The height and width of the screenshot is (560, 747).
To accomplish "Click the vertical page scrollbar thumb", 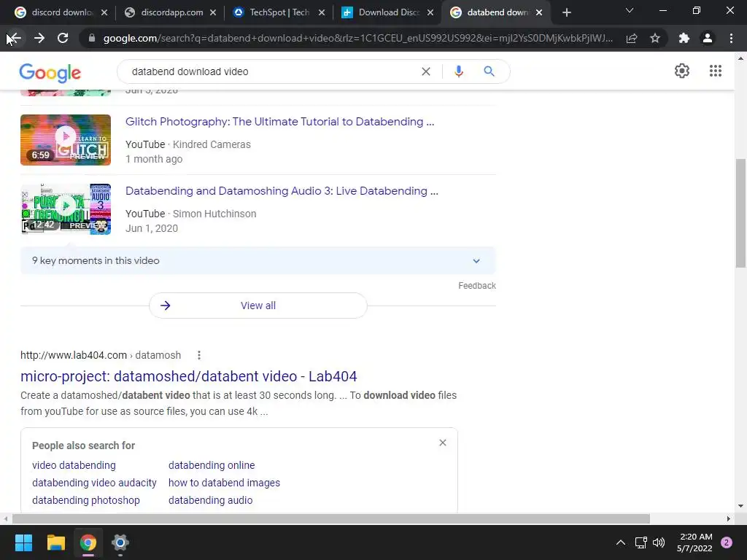I will coord(740,214).
